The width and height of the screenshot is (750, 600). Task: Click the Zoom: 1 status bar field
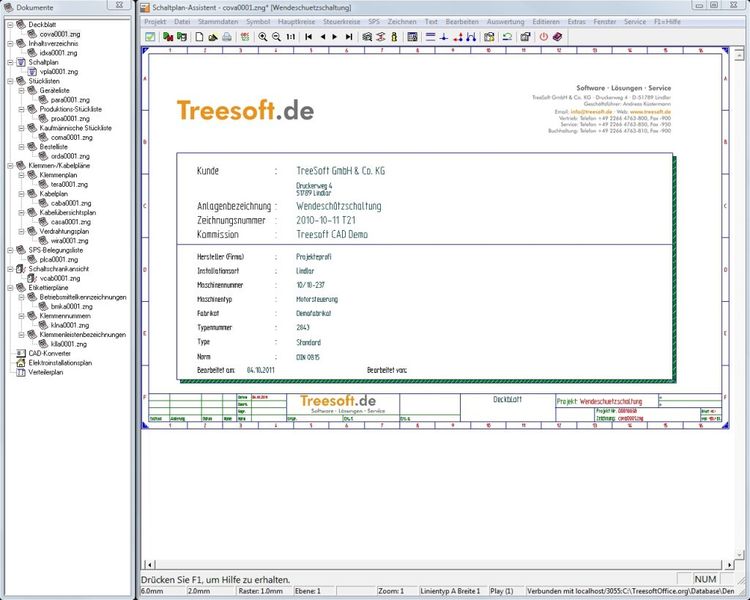point(396,591)
